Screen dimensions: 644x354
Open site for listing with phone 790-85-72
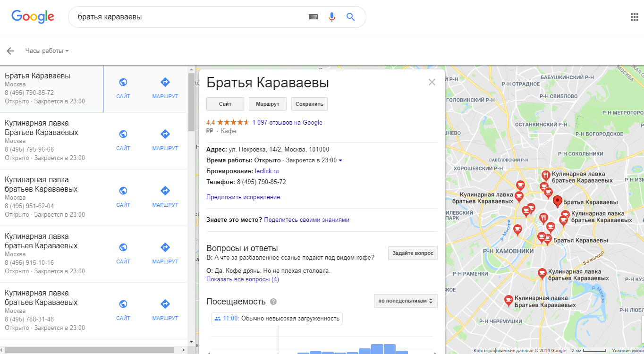coord(123,88)
